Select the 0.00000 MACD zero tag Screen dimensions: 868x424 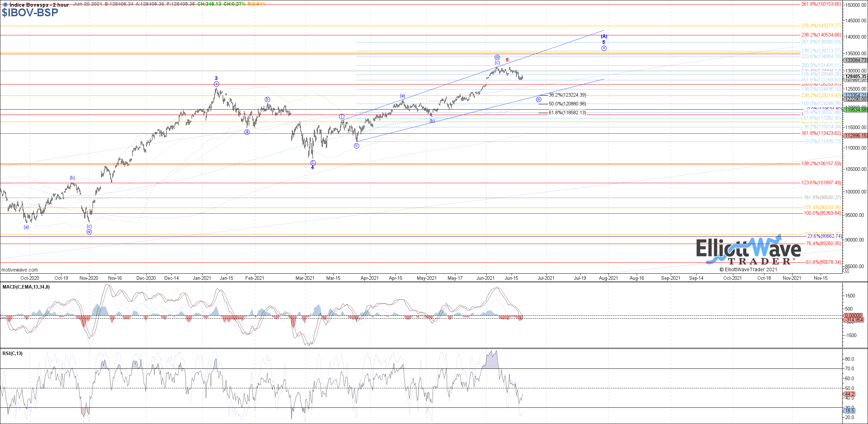(x=853, y=316)
